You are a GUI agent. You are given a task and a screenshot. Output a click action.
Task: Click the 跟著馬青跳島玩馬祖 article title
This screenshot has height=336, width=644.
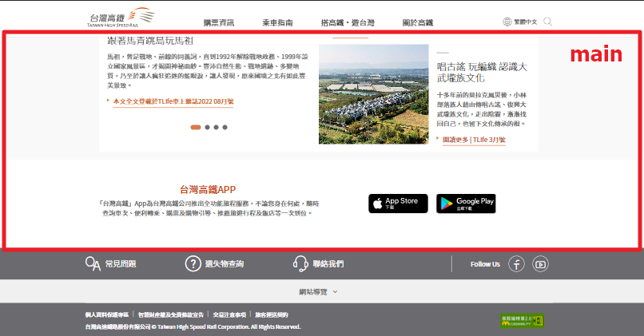pos(150,41)
